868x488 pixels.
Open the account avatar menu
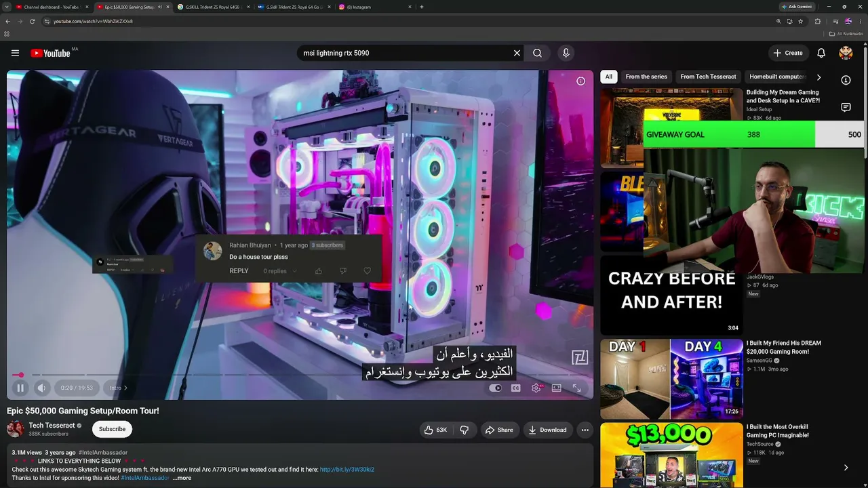[846, 53]
